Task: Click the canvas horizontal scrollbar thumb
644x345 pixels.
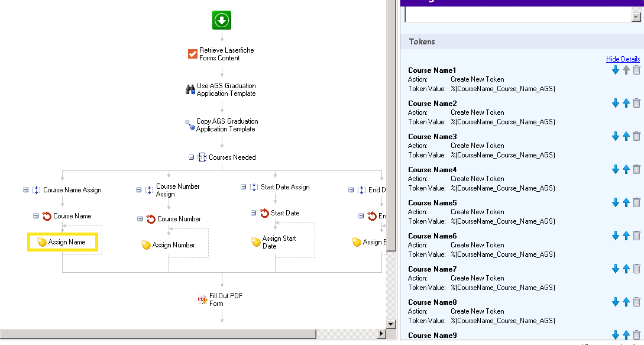Action: (158, 334)
